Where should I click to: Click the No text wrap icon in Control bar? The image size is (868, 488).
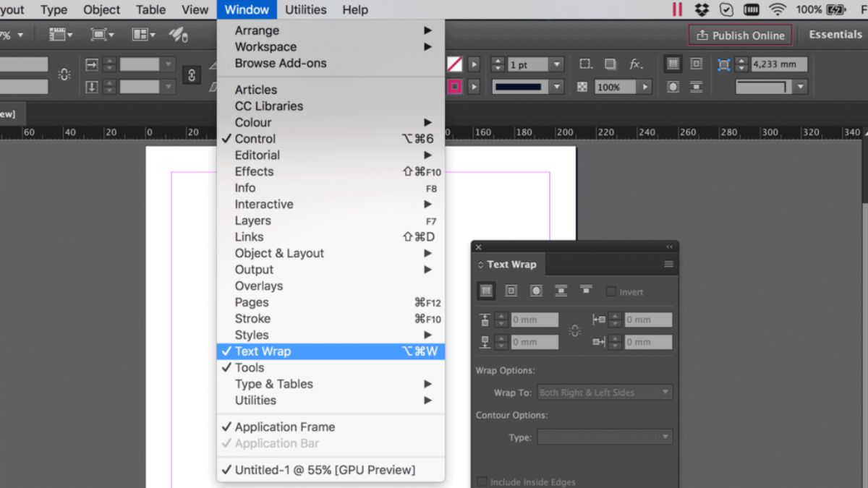(x=673, y=64)
